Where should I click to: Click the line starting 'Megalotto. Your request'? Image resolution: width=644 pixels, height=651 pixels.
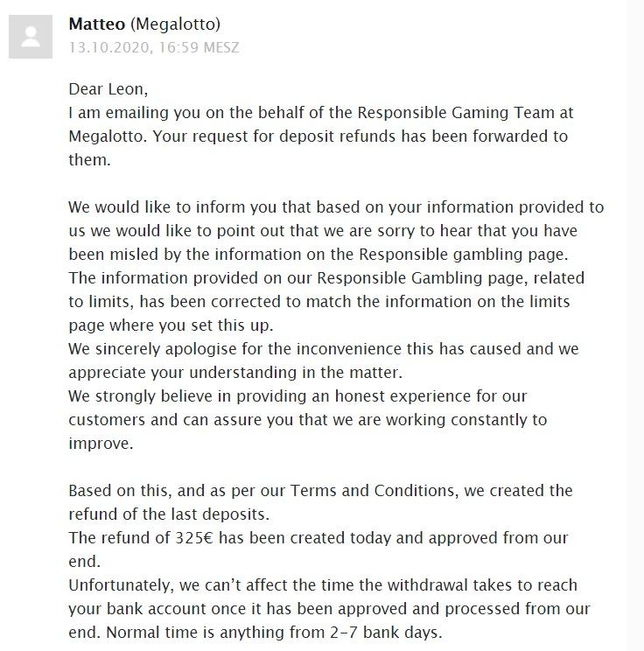coord(318,136)
